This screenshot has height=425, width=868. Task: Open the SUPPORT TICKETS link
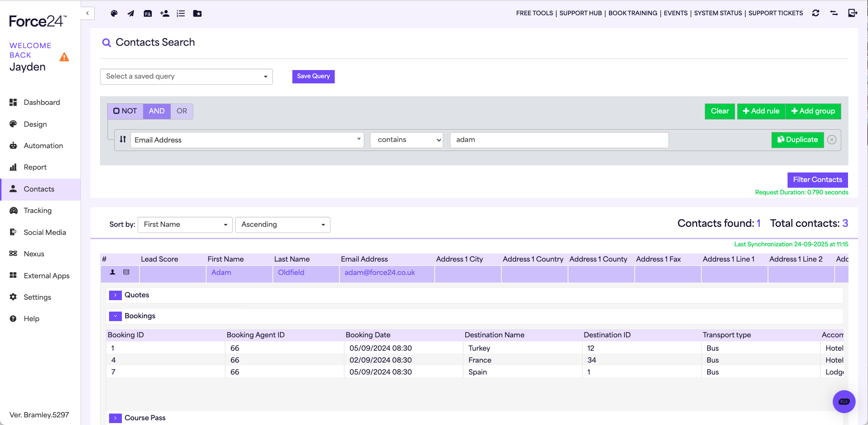point(776,13)
